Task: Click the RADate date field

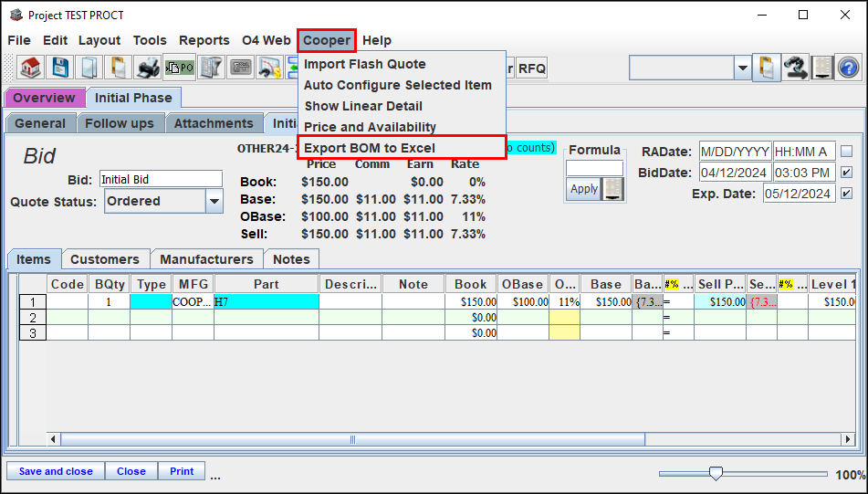Action: click(x=735, y=152)
